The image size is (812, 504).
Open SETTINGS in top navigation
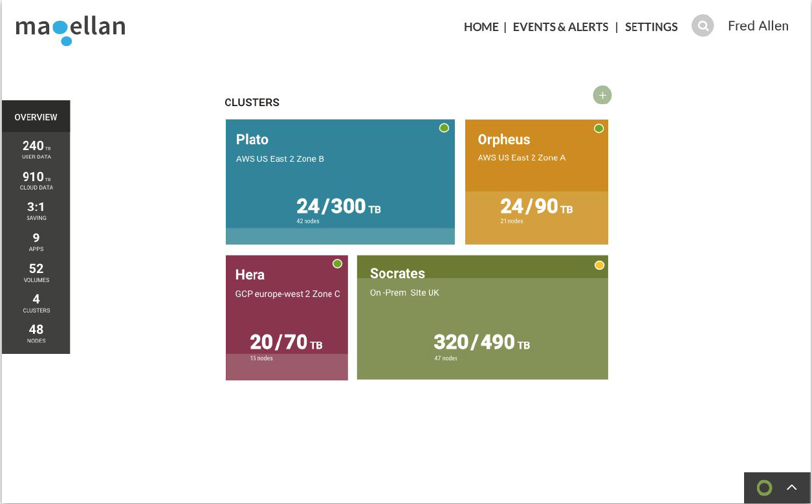pyautogui.click(x=651, y=27)
